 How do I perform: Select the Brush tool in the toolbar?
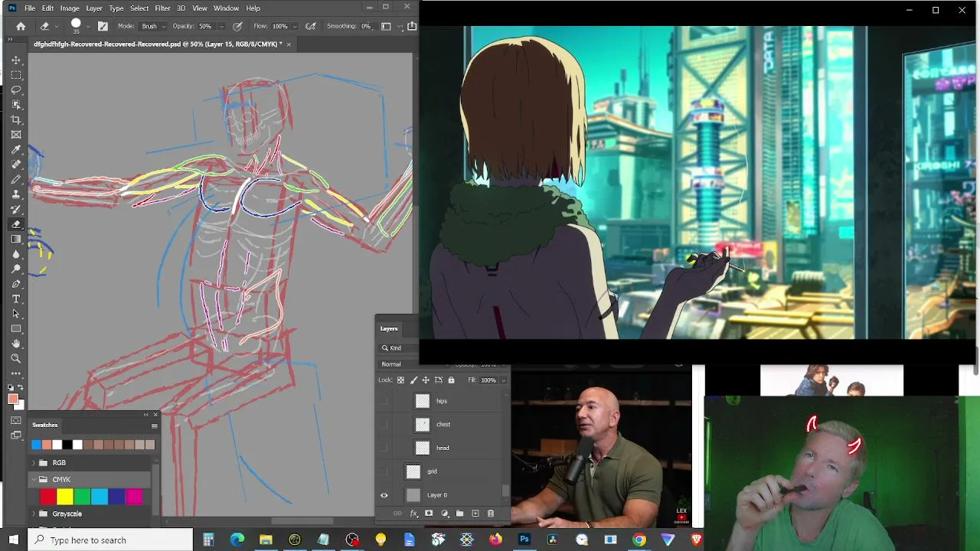click(16, 179)
